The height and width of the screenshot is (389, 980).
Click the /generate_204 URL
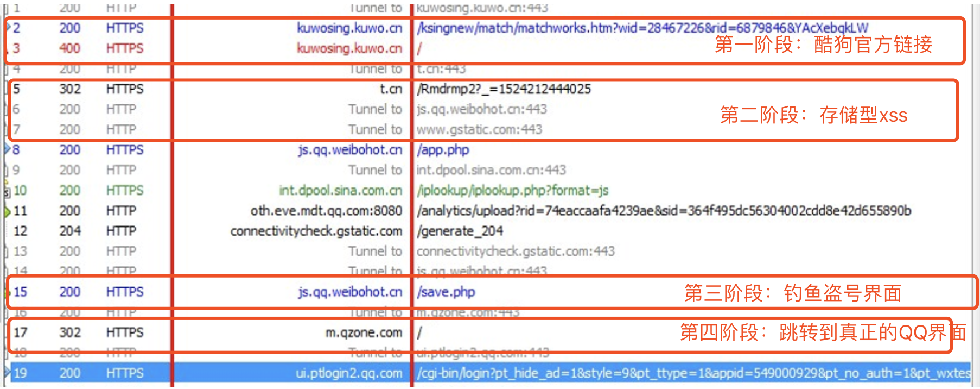point(460,231)
